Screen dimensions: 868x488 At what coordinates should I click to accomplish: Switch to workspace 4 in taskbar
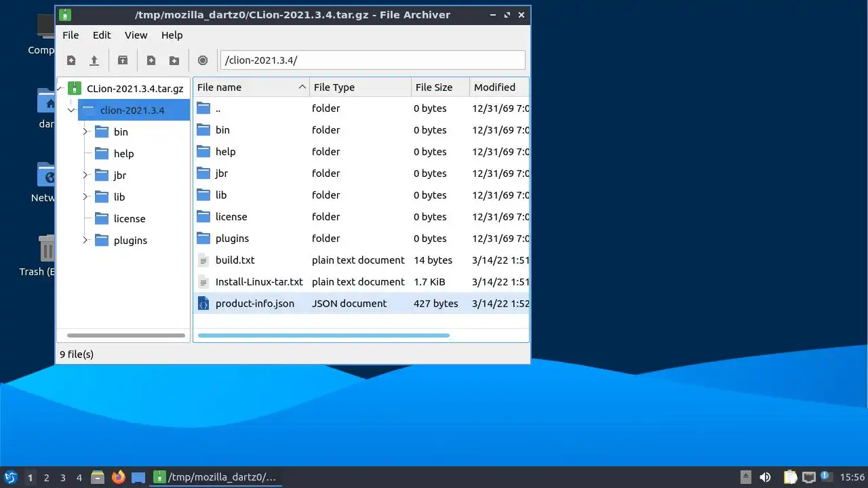click(x=79, y=478)
